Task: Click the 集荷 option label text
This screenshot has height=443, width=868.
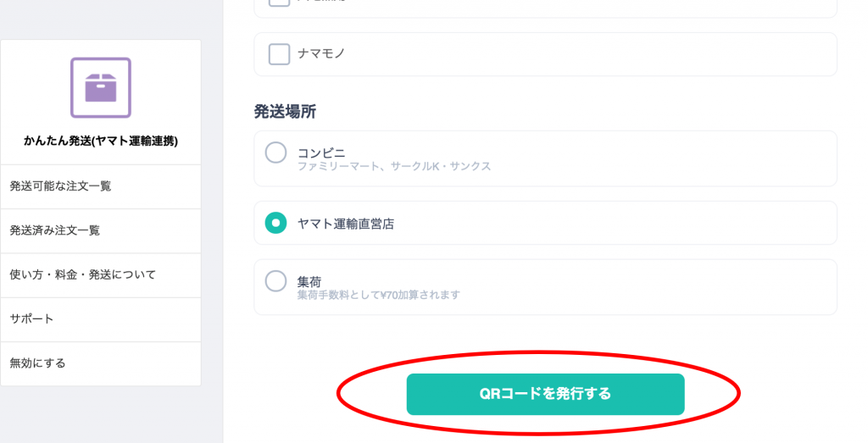Action: point(309,282)
